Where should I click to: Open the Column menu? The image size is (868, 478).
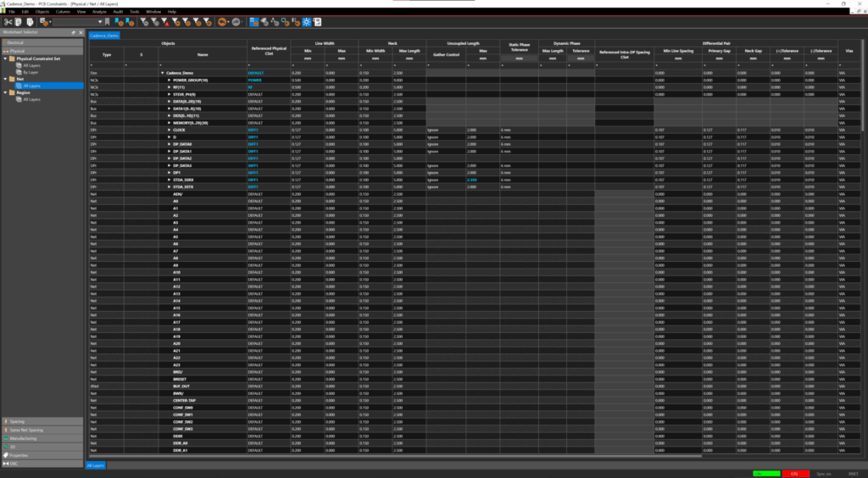(x=63, y=12)
